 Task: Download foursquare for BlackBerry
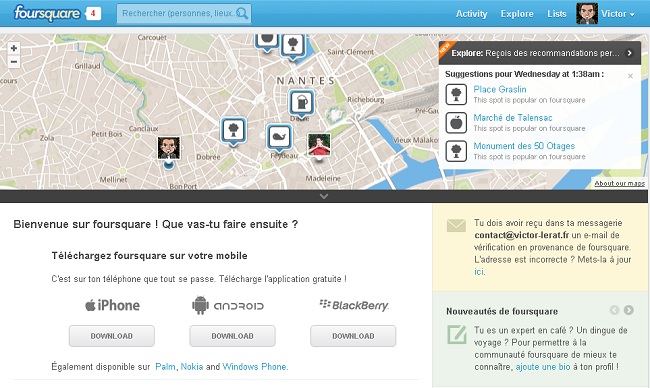click(x=353, y=336)
